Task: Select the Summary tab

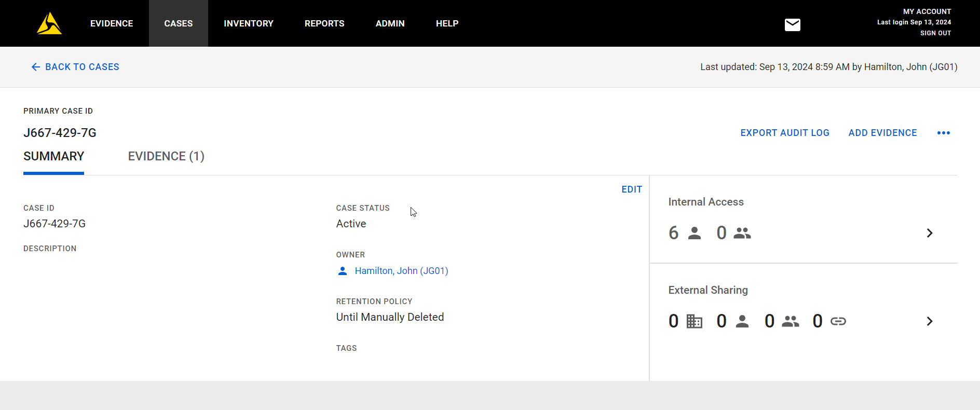Action: click(x=53, y=156)
